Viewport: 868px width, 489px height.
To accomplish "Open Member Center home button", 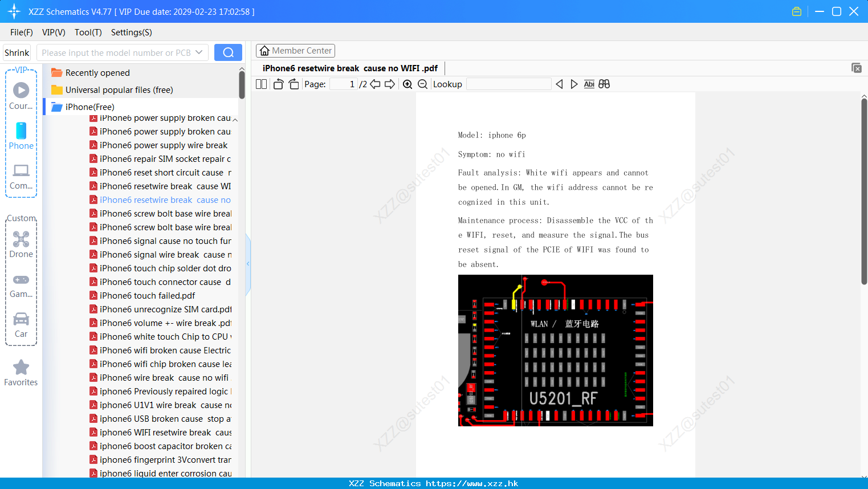I will point(295,51).
